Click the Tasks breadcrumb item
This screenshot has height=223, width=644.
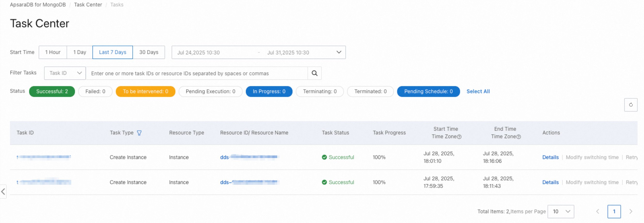(117, 5)
